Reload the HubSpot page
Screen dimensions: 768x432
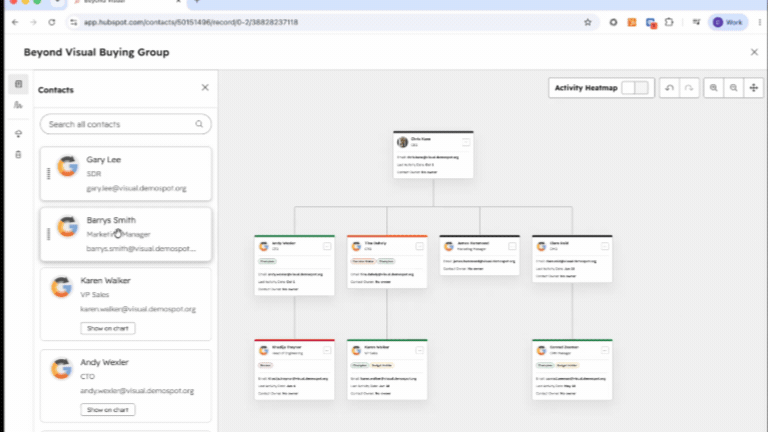51,22
